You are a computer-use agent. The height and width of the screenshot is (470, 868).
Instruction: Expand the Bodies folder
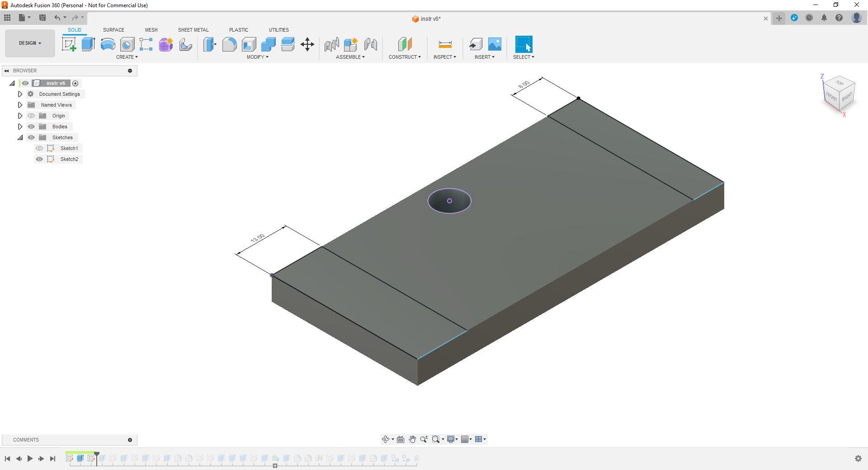[x=20, y=127]
